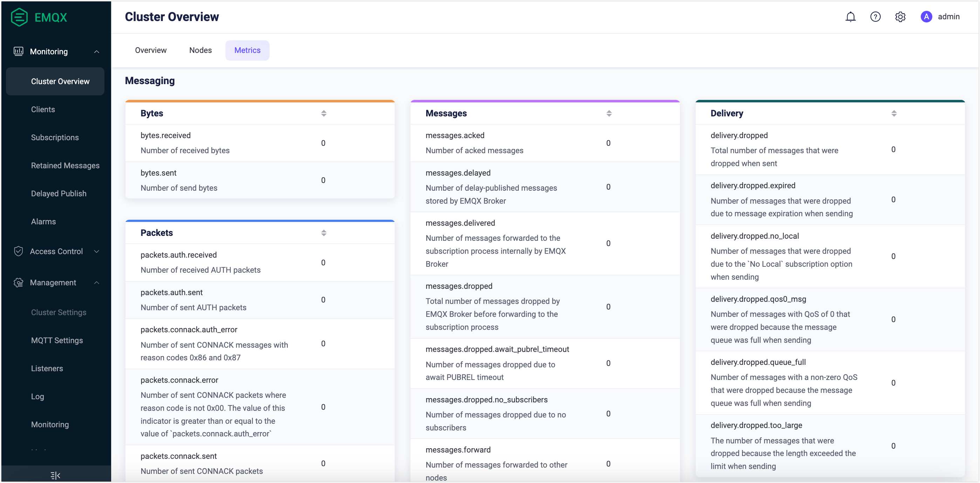This screenshot has width=980, height=483.
Task: Open the settings gear icon
Action: click(900, 17)
